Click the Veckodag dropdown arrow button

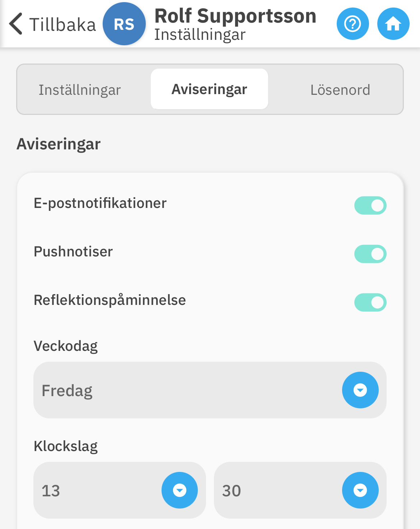(360, 390)
